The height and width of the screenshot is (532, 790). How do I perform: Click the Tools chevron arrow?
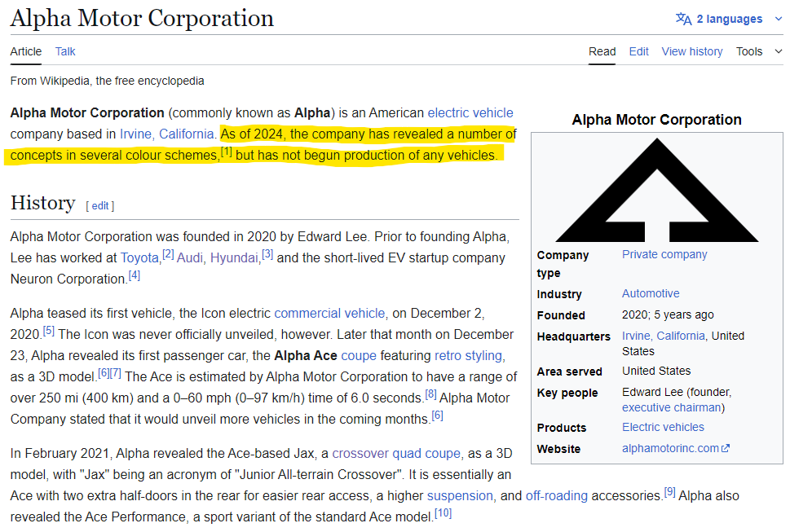[779, 51]
